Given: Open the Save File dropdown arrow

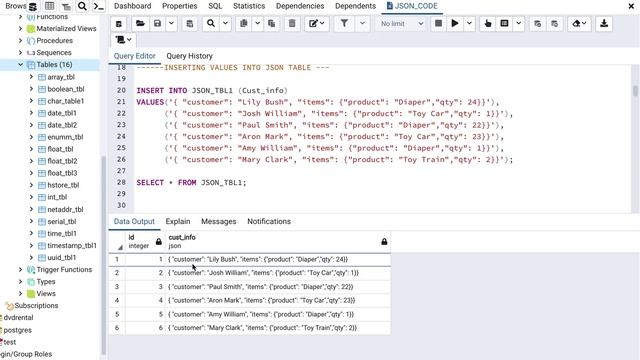Looking at the screenshot, I should click(x=171, y=24).
